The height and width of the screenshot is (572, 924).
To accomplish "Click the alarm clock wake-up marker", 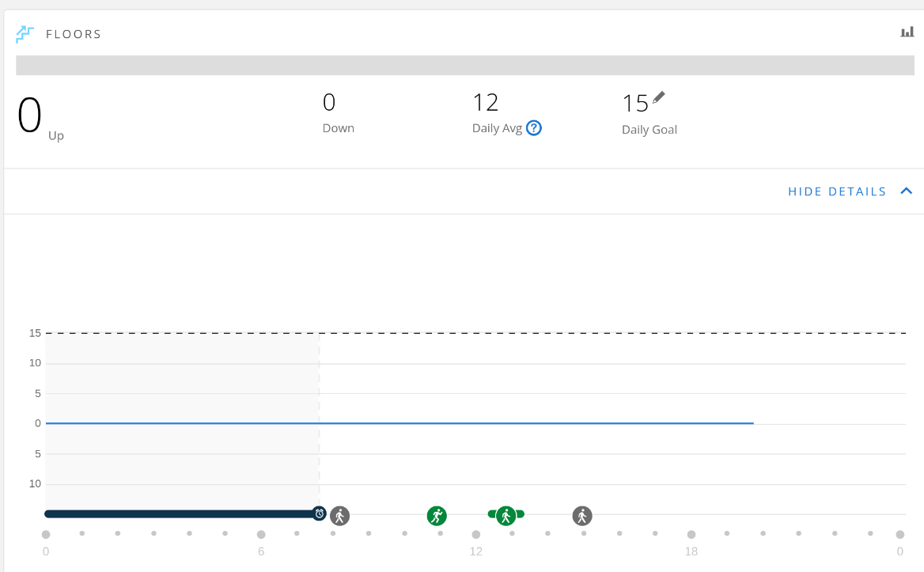I will (320, 513).
